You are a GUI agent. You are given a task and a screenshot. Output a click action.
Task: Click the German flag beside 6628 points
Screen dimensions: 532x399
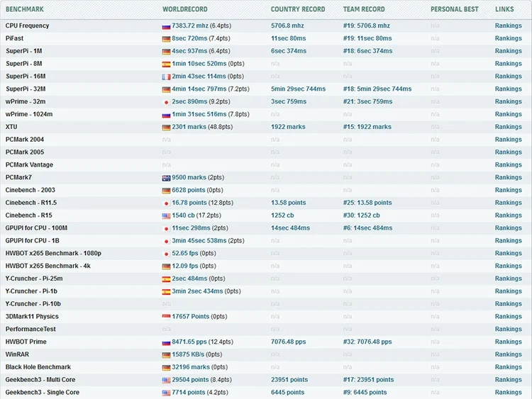click(x=166, y=191)
